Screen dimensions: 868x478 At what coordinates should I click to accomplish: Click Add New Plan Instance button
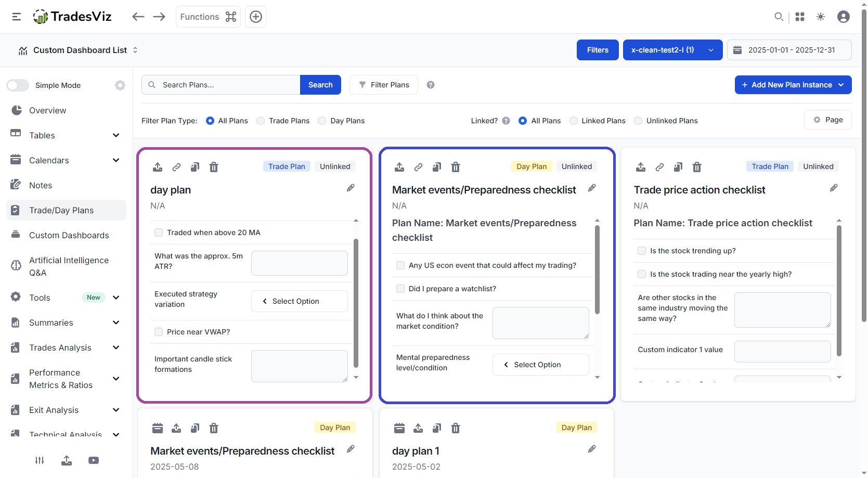[793, 85]
